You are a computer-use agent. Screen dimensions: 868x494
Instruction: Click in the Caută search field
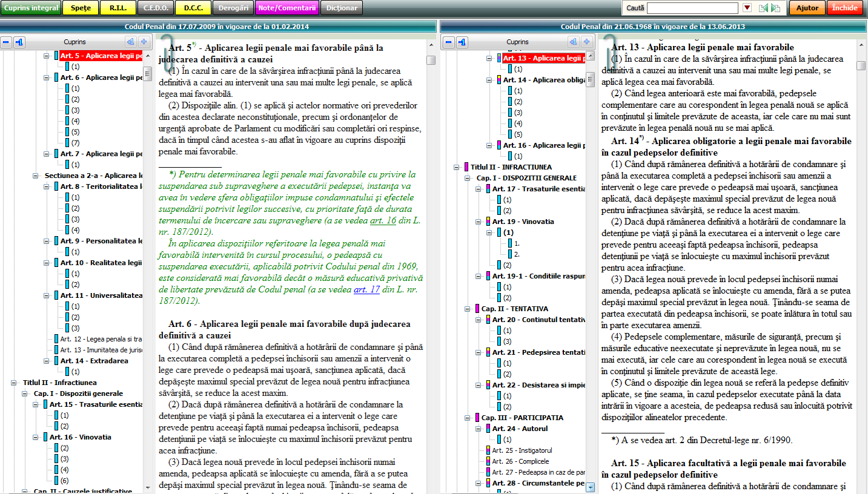(x=692, y=8)
